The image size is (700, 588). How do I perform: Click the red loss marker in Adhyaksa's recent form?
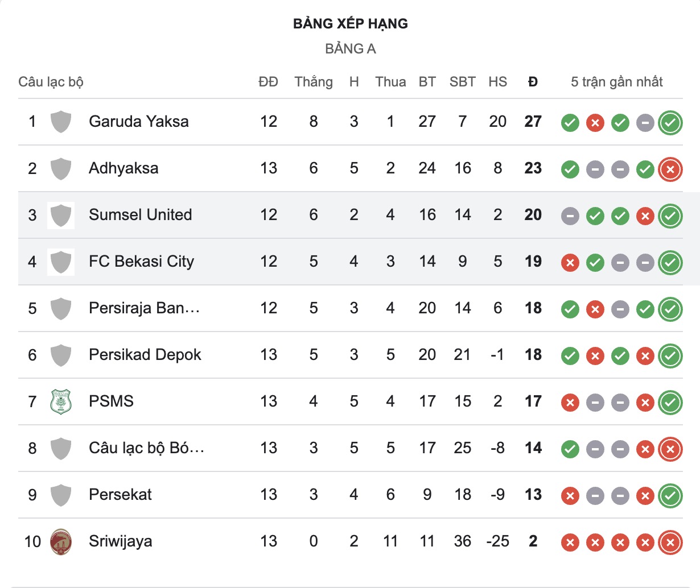click(x=670, y=168)
